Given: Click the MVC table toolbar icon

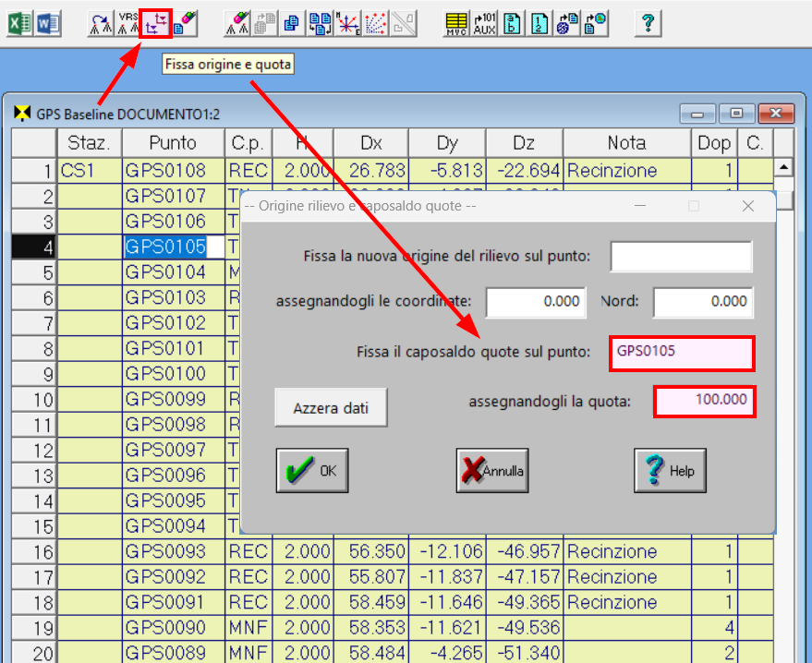Looking at the screenshot, I should (x=455, y=23).
